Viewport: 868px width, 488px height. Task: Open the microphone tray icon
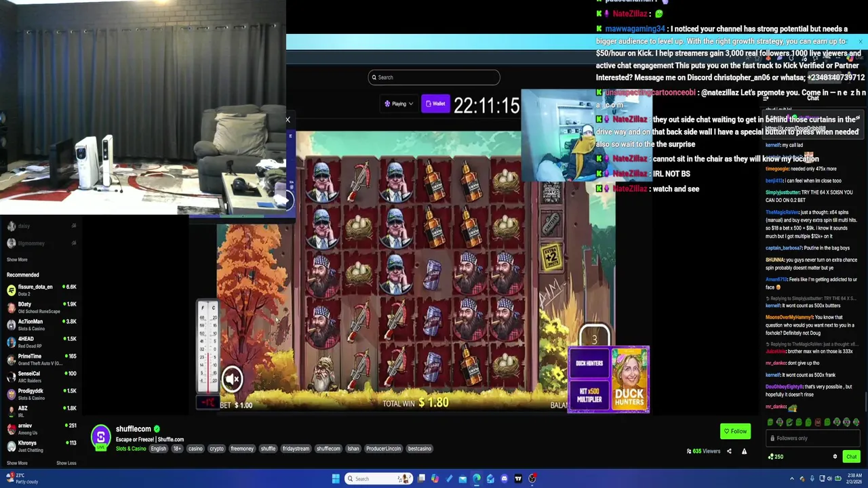click(x=812, y=479)
